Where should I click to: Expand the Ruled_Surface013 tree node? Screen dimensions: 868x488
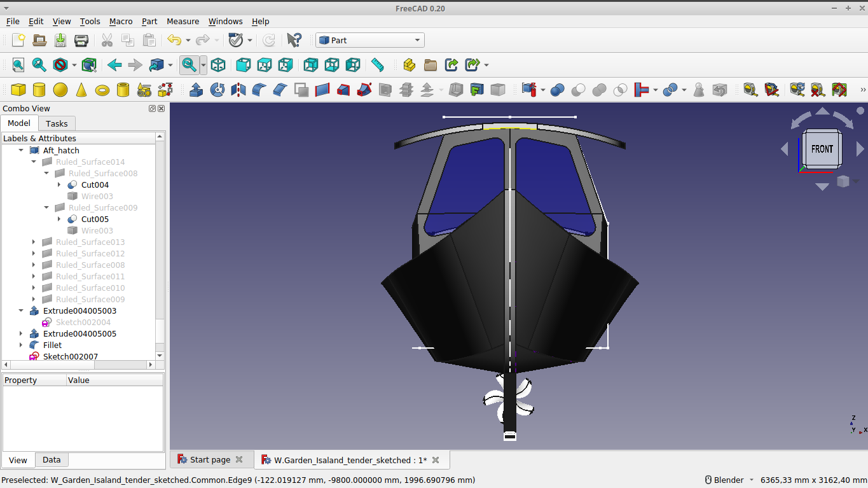(34, 242)
